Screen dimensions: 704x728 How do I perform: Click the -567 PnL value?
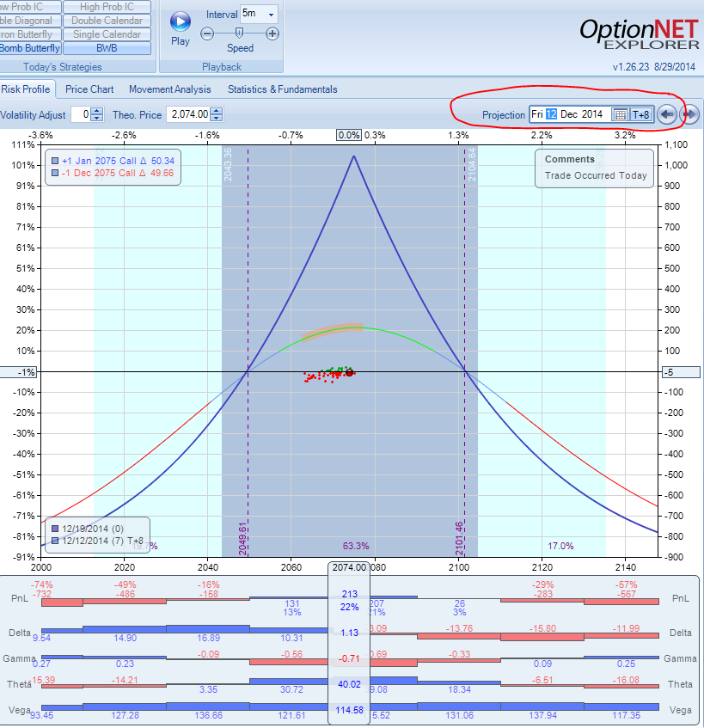tap(626, 594)
